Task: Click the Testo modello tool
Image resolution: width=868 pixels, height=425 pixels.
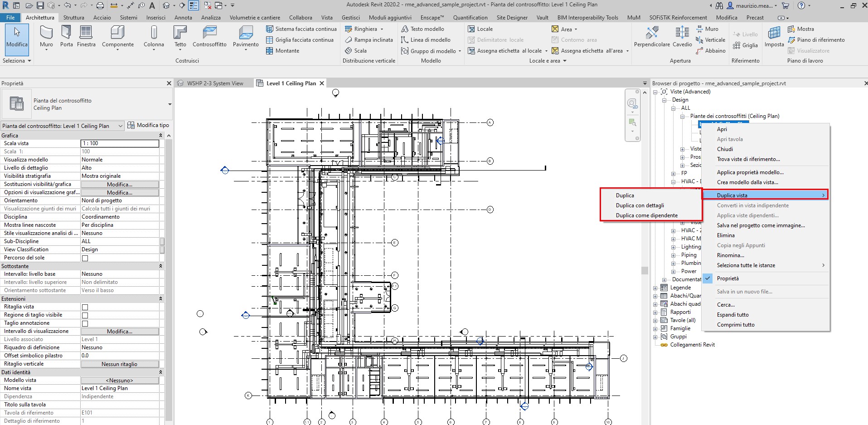Action: pyautogui.click(x=424, y=29)
